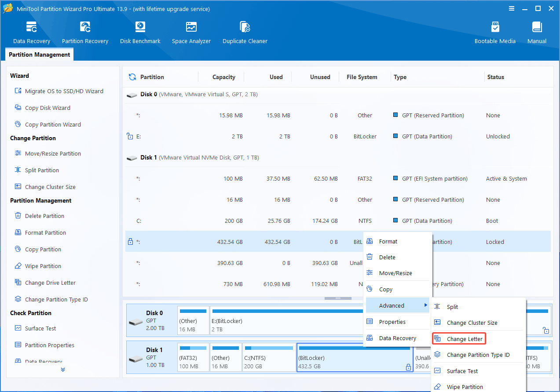Image resolution: width=560 pixels, height=392 pixels.
Task: Open the Duplicate Cleaner tool
Action: pos(245,33)
